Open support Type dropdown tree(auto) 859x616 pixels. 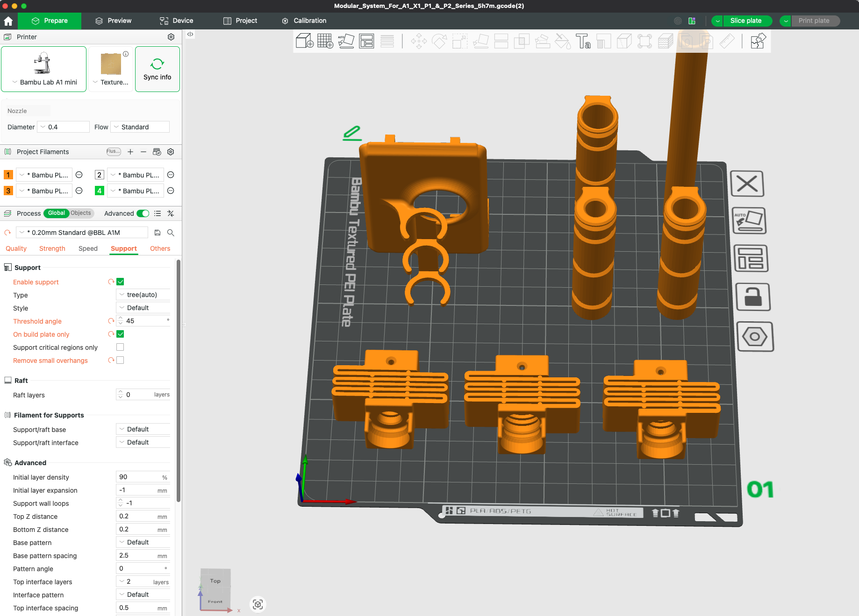(143, 295)
